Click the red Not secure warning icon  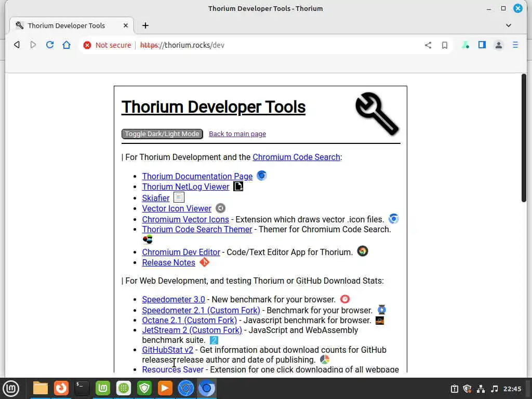point(87,45)
